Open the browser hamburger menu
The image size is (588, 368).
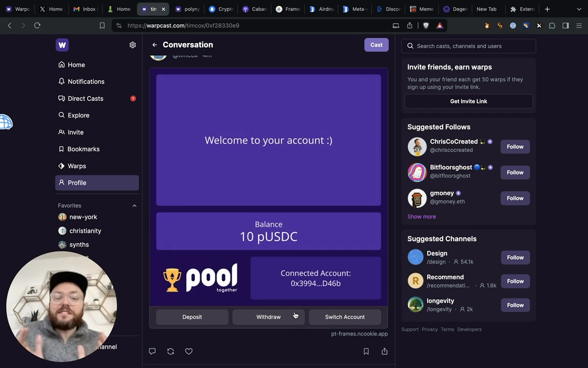pos(579,26)
